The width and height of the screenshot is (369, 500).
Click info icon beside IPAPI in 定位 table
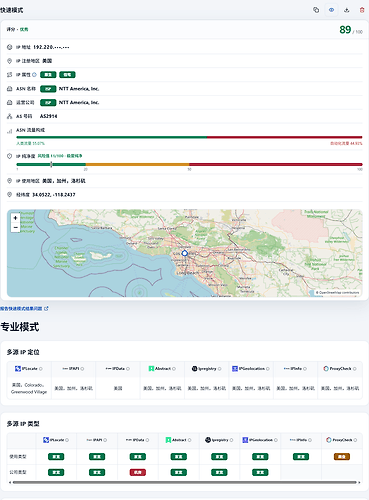pyautogui.click(x=82, y=369)
